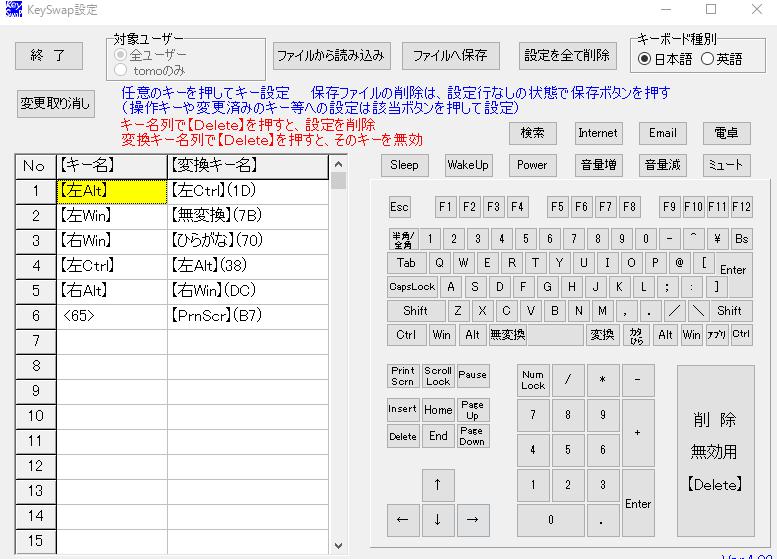Click the right Shift key
The height and width of the screenshot is (559, 777).
pyautogui.click(x=730, y=311)
